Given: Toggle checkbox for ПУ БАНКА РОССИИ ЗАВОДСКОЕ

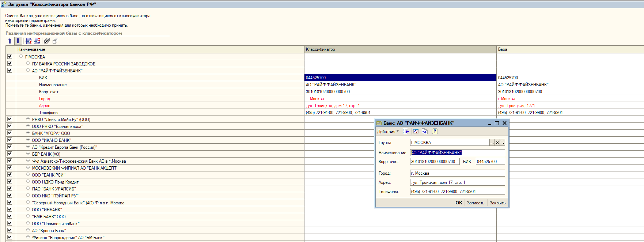Looking at the screenshot, I should click(x=10, y=64).
